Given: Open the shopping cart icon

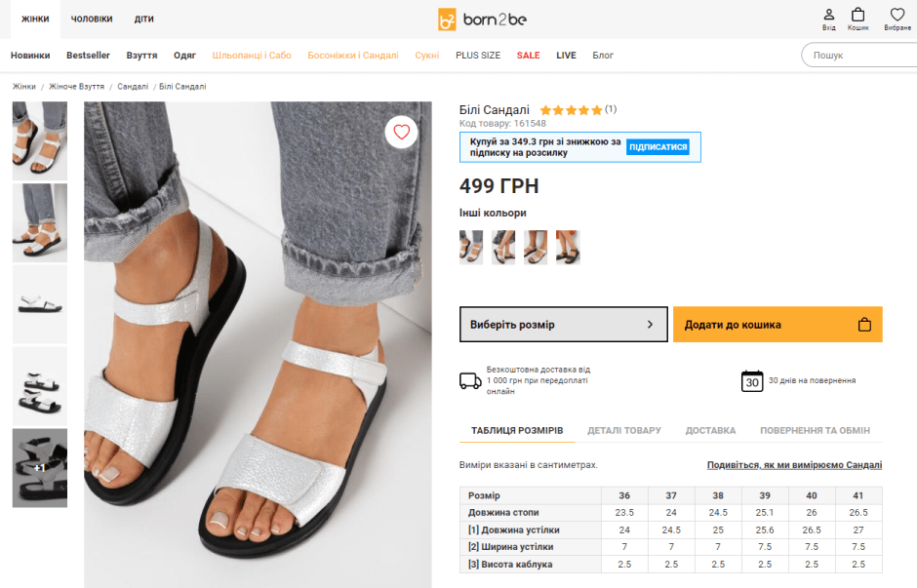Looking at the screenshot, I should pyautogui.click(x=857, y=17).
